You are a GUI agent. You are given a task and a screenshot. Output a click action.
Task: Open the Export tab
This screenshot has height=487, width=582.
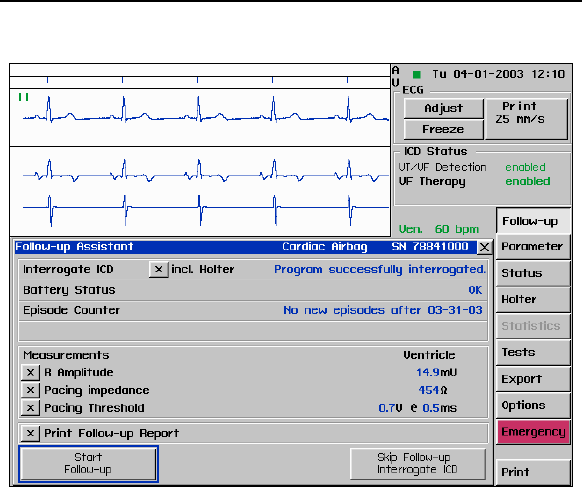click(x=533, y=379)
